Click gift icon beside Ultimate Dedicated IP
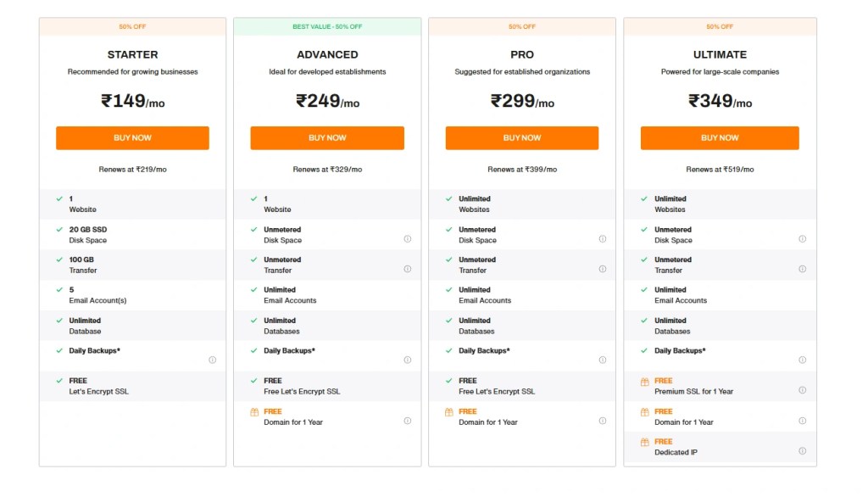The height and width of the screenshot is (497, 868). pyautogui.click(x=644, y=442)
